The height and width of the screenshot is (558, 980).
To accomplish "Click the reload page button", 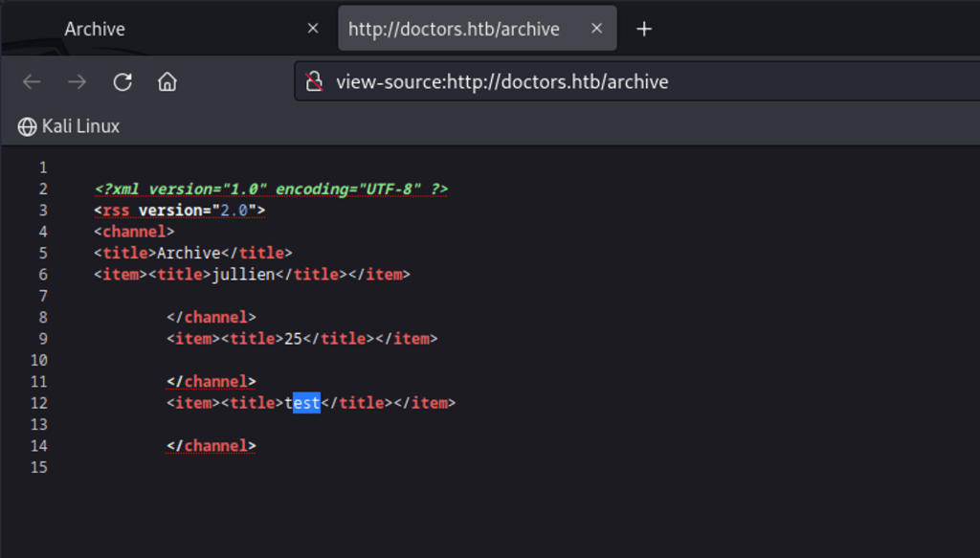I will 122,82.
